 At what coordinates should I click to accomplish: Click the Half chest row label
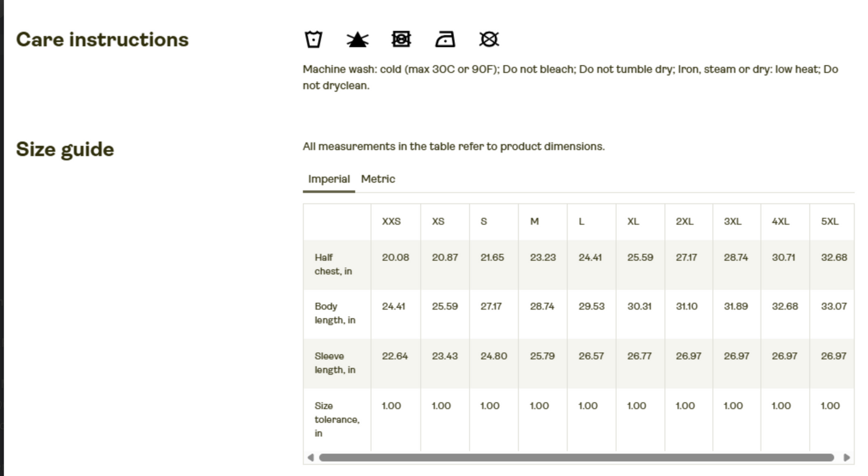[x=333, y=264]
